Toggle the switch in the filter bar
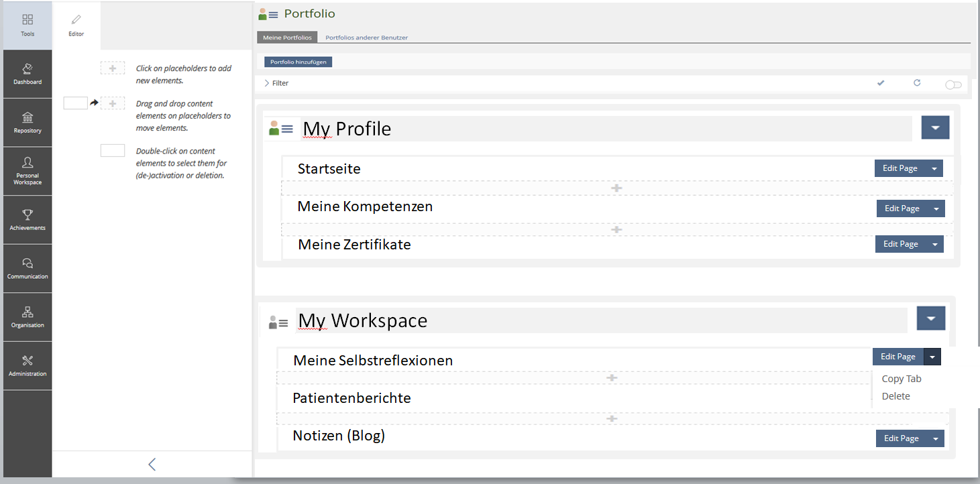The width and height of the screenshot is (980, 484). [x=952, y=84]
